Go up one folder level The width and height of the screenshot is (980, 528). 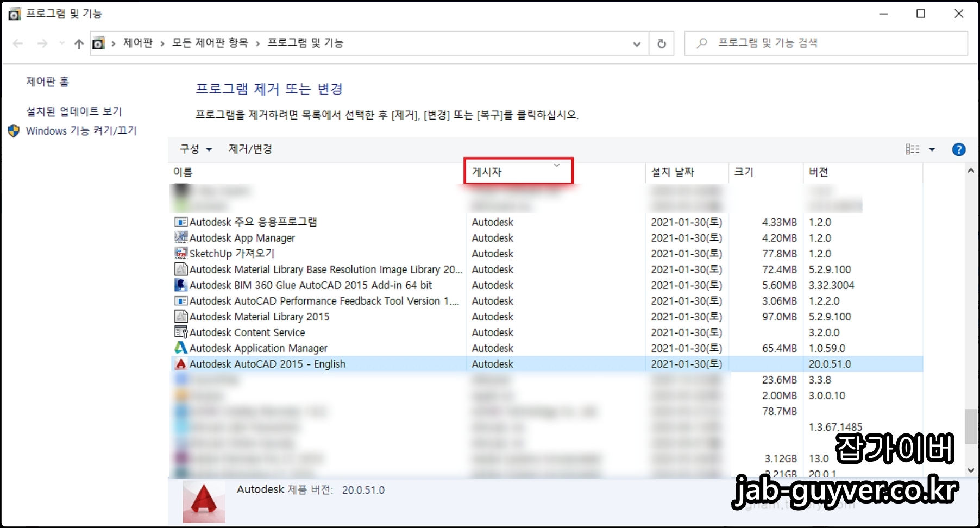(79, 43)
